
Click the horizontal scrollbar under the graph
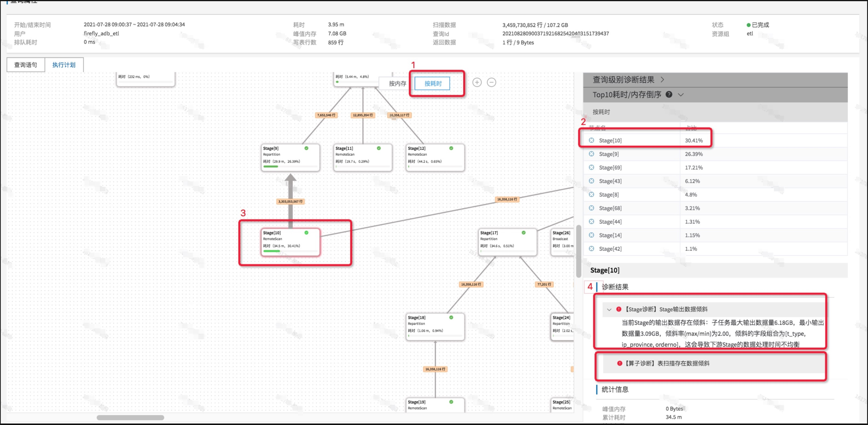(x=130, y=418)
